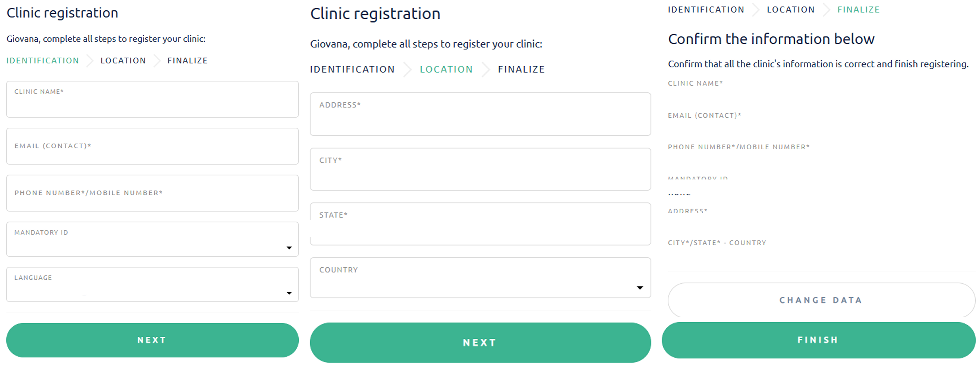Click into the State field

480,224
